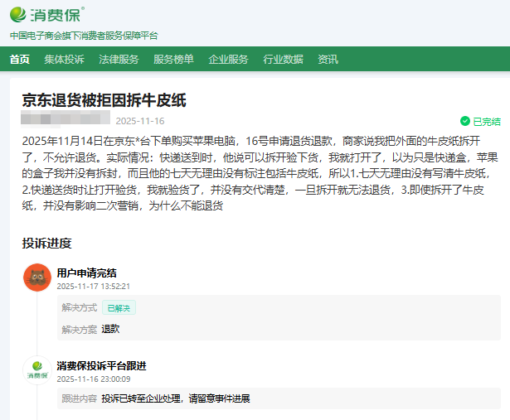
Task: Click the green 已完结 checkmark icon
Action: click(465, 121)
